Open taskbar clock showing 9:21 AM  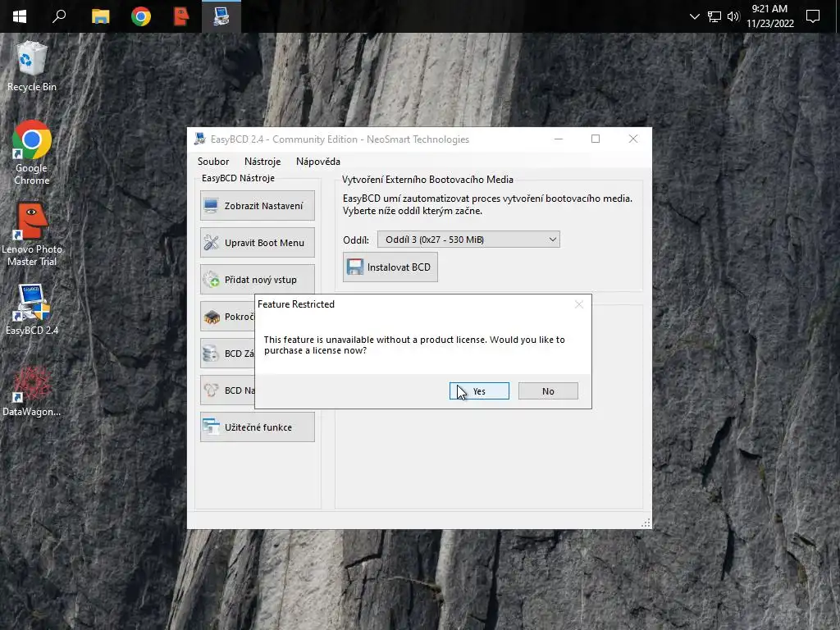tap(769, 16)
